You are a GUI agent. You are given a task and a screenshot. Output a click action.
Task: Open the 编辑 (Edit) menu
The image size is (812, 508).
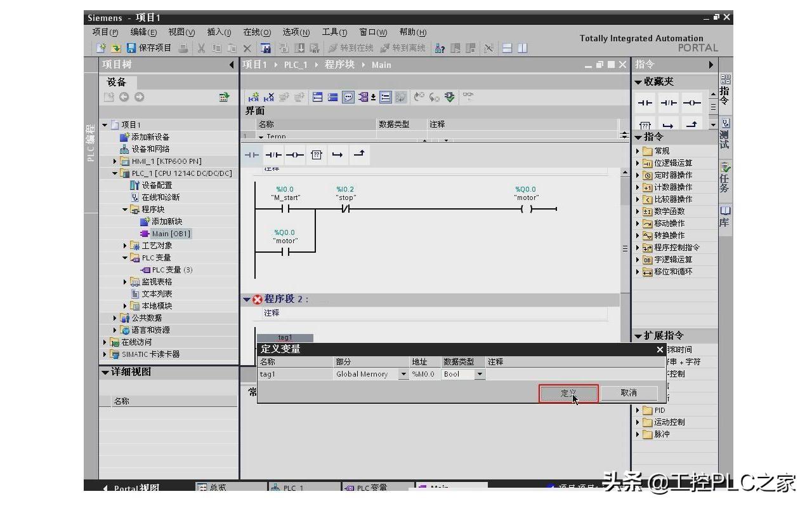(143, 32)
